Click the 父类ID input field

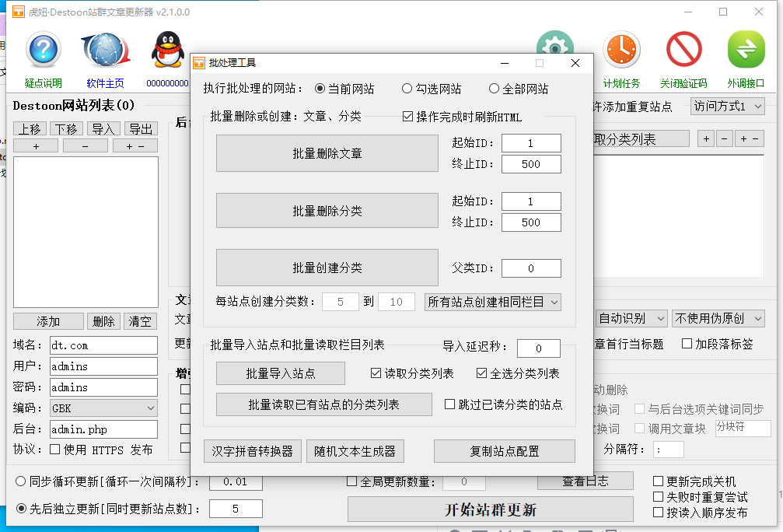(x=531, y=268)
